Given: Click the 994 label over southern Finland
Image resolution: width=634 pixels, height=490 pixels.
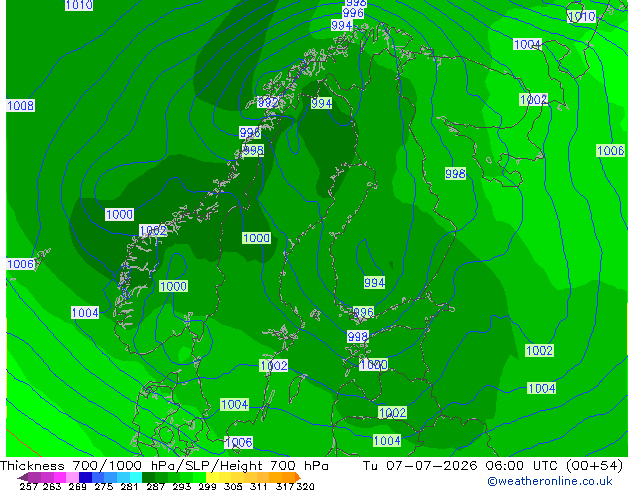Looking at the screenshot, I should pyautogui.click(x=374, y=282).
